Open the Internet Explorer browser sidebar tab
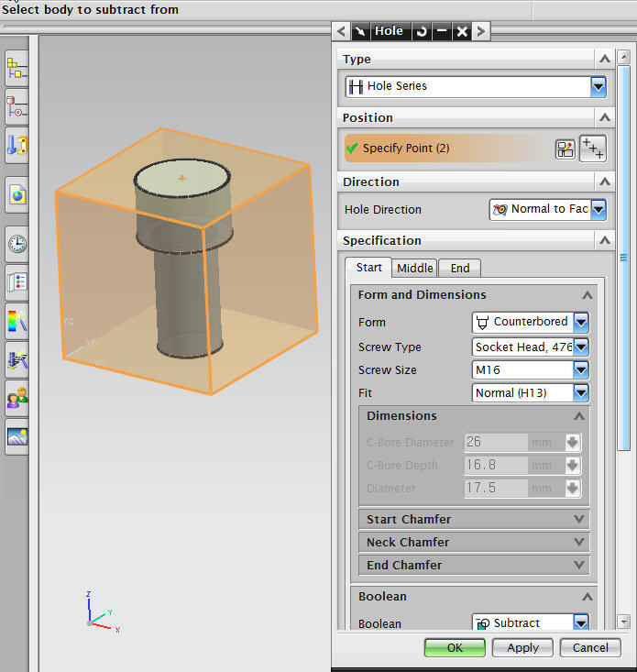Image resolution: width=637 pixels, height=672 pixels. (17, 194)
